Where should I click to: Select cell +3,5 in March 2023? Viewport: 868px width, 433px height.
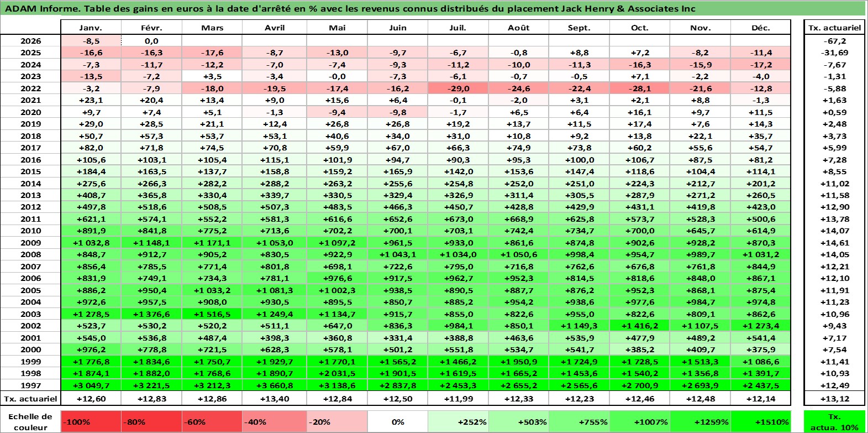coord(212,76)
